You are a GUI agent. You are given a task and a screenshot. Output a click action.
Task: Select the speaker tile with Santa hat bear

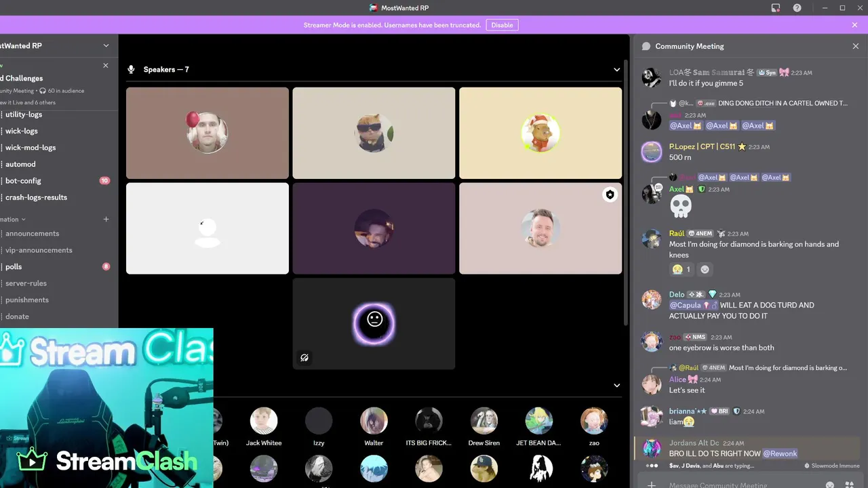pyautogui.click(x=540, y=133)
